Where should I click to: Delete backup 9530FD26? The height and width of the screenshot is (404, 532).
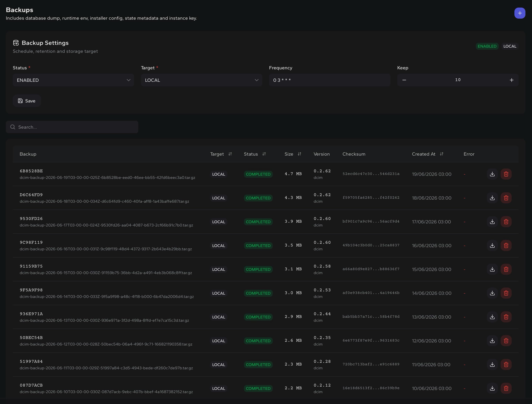tap(506, 222)
